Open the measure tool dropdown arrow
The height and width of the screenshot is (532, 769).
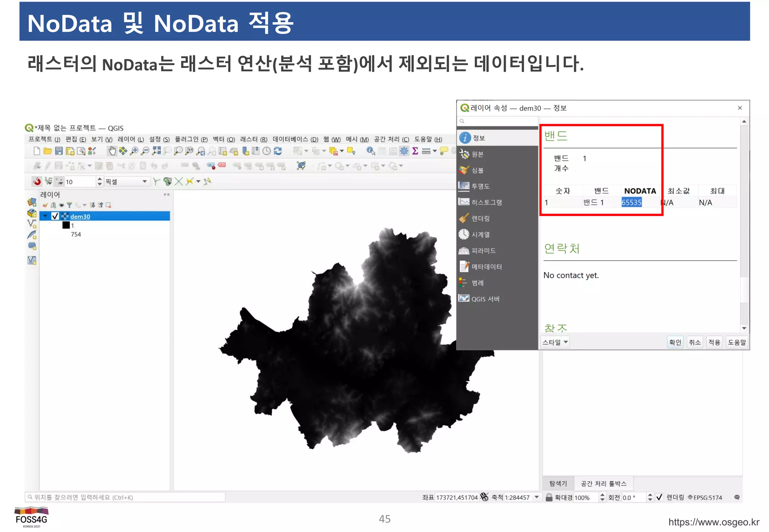tap(435, 151)
